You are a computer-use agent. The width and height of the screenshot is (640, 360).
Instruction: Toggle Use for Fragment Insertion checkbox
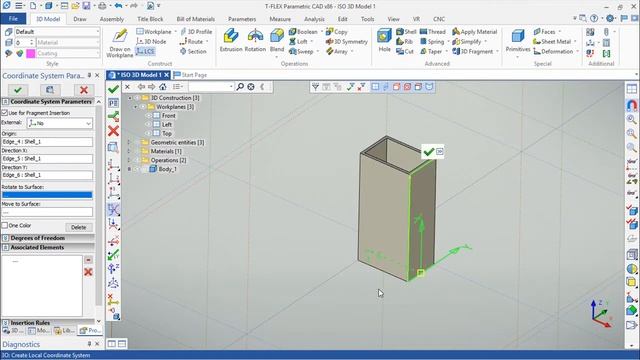[x=5, y=113]
